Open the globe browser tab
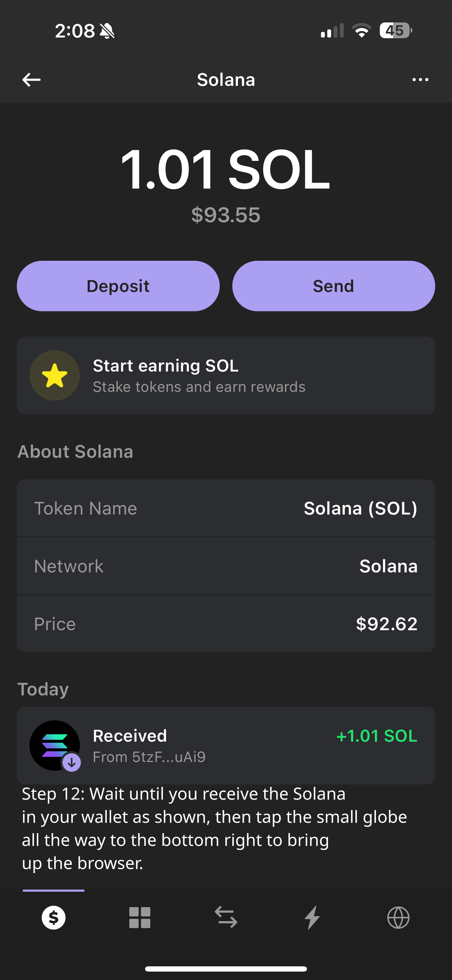 [398, 918]
